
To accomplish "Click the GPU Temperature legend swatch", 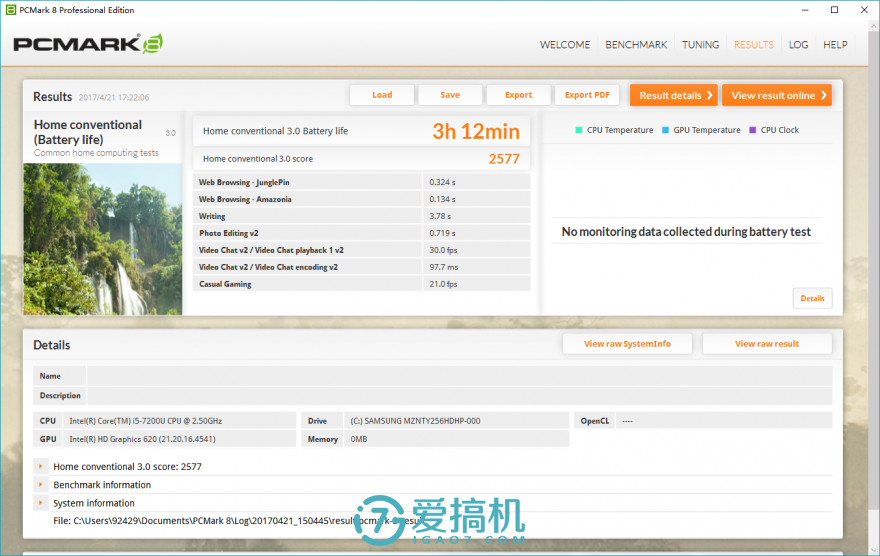I will [x=665, y=130].
